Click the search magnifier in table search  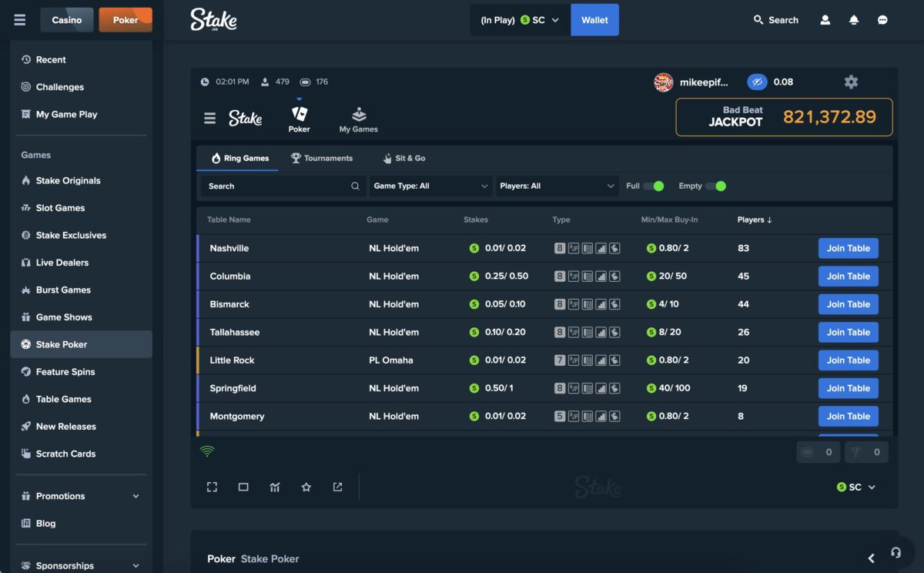(x=355, y=186)
